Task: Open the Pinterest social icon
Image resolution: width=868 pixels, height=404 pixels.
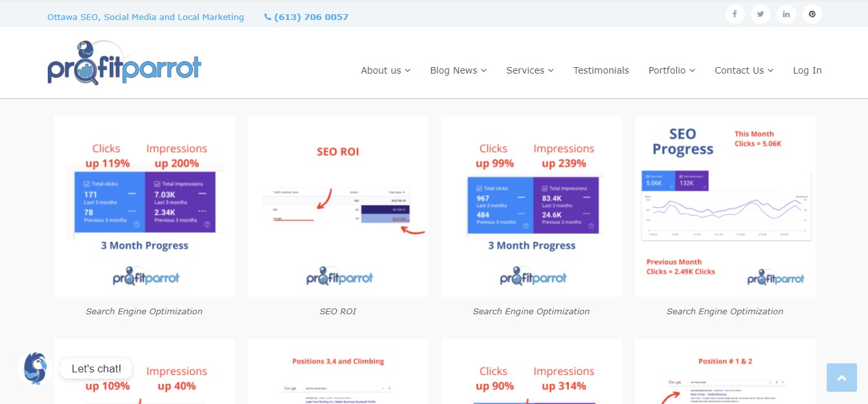Action: [x=812, y=14]
